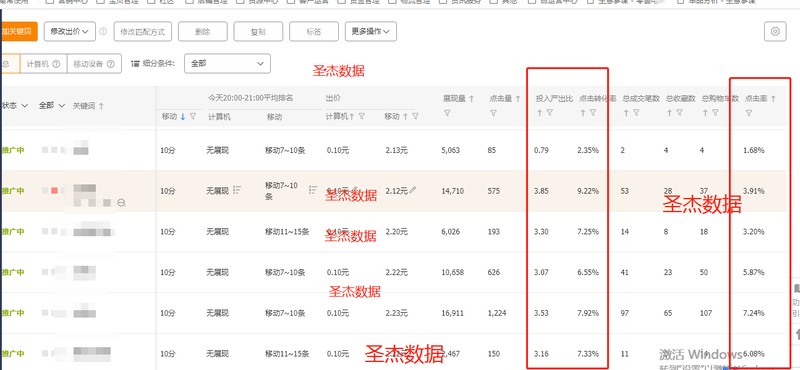The image size is (800, 370).
Task: Open the column settings gear button
Action: tap(775, 32)
